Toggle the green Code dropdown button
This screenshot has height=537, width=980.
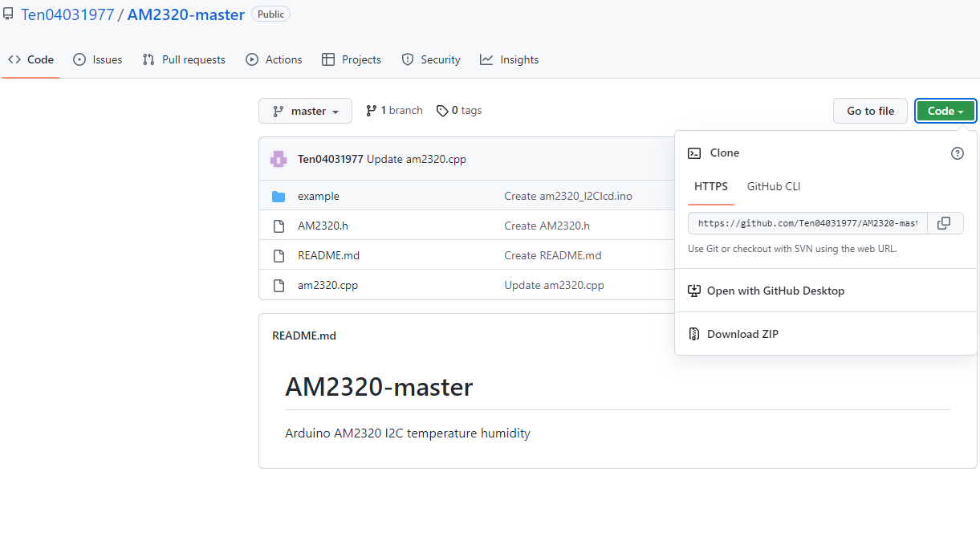pyautogui.click(x=945, y=111)
